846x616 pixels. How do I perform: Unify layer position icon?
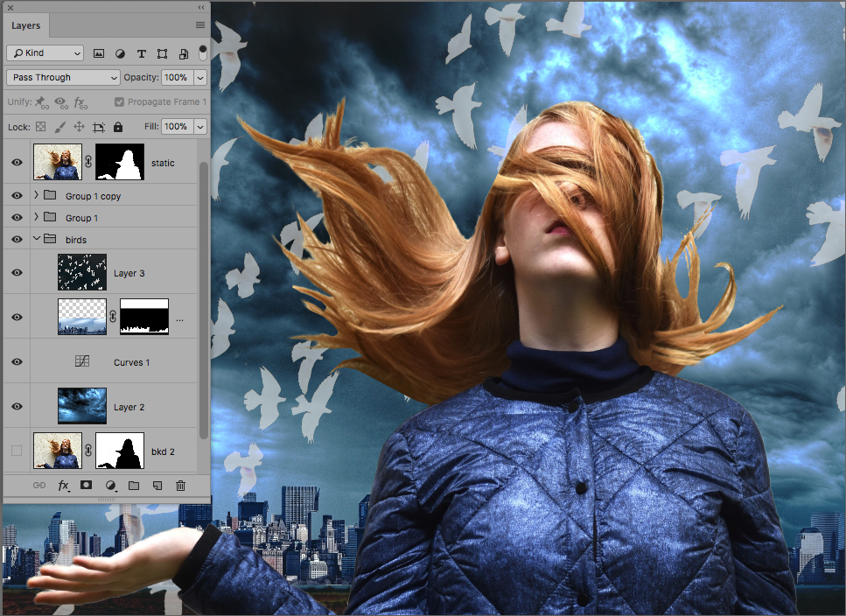click(42, 102)
